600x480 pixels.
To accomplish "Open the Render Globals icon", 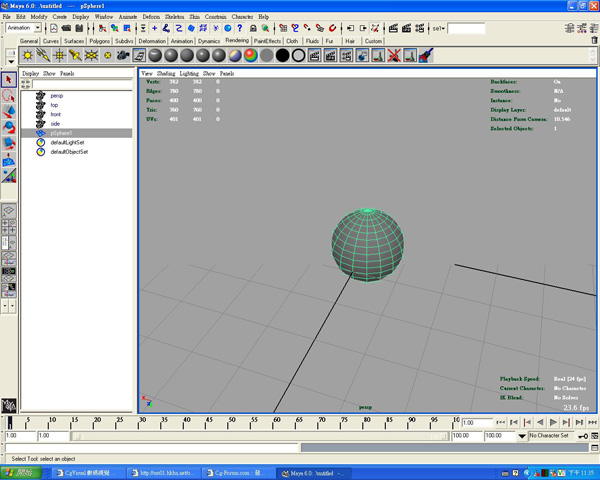I will coord(420,28).
